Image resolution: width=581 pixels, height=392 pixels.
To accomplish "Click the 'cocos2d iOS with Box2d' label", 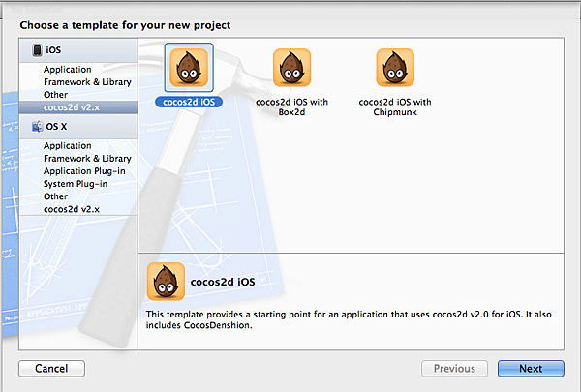I will pyautogui.click(x=292, y=106).
